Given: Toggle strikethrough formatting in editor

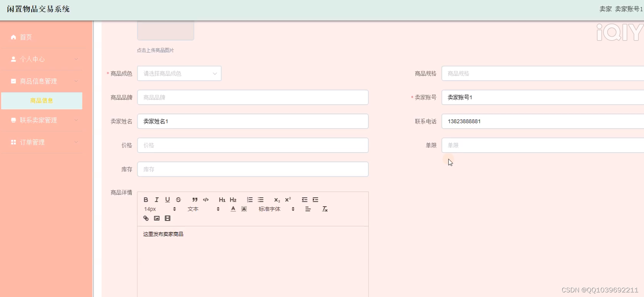Looking at the screenshot, I should pos(178,200).
